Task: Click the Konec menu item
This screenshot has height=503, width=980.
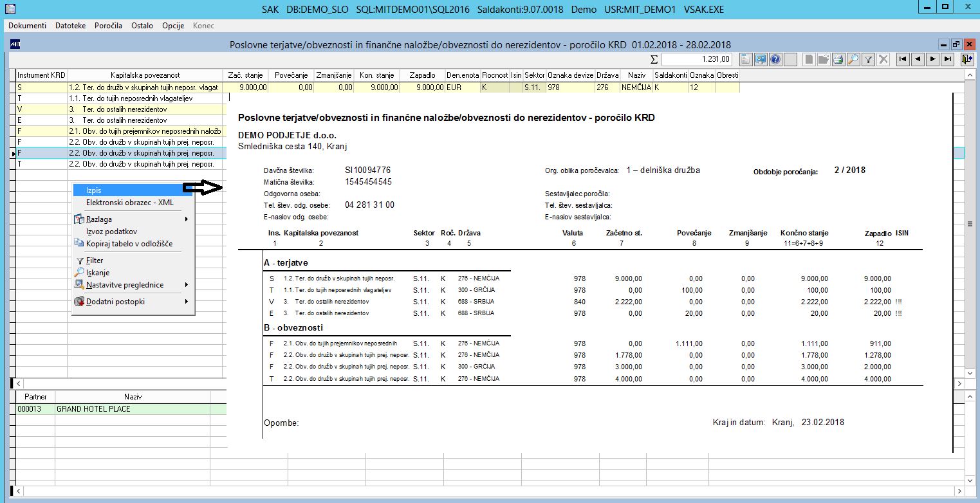Action: tap(203, 26)
